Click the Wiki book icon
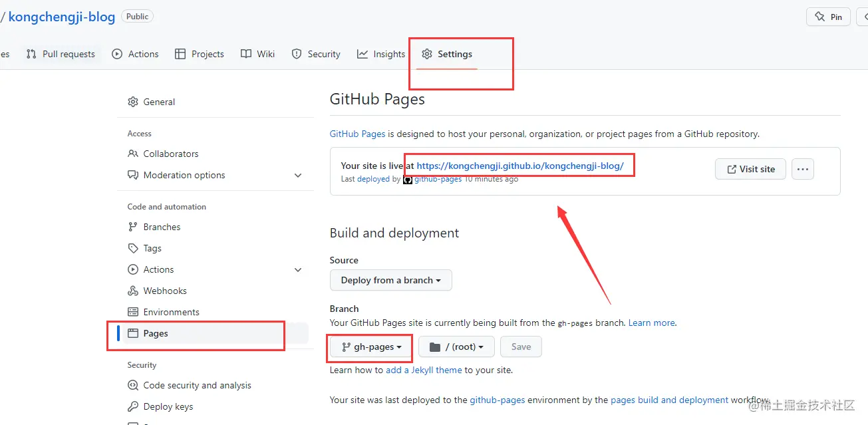The width and height of the screenshot is (868, 425). (246, 54)
